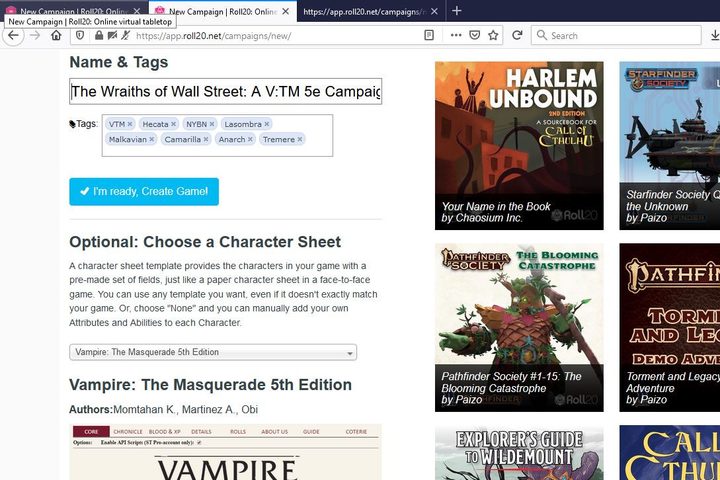Screen dimensions: 720x480
Task: Open the Torment and Legacy Adventure card
Action: 669,328
